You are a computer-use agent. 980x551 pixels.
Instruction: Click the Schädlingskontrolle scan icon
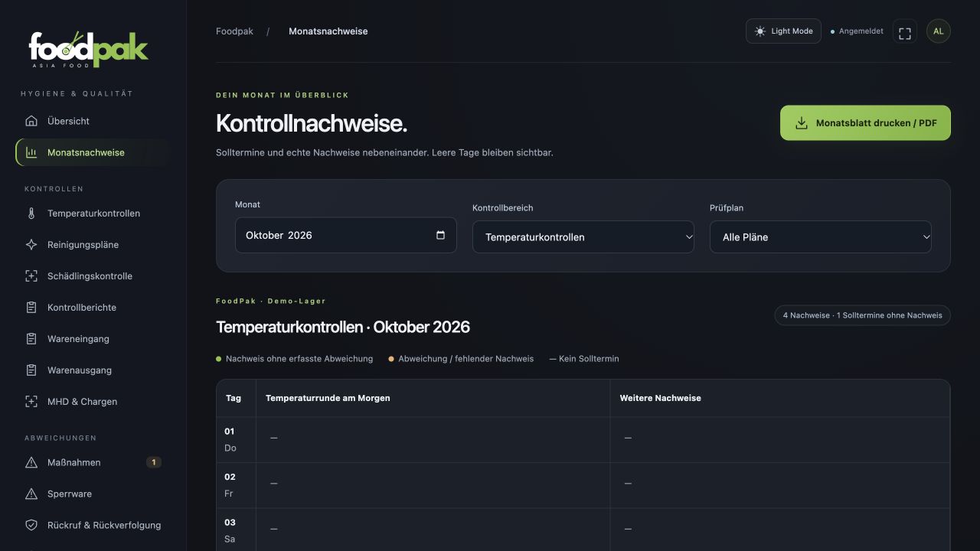click(x=31, y=276)
